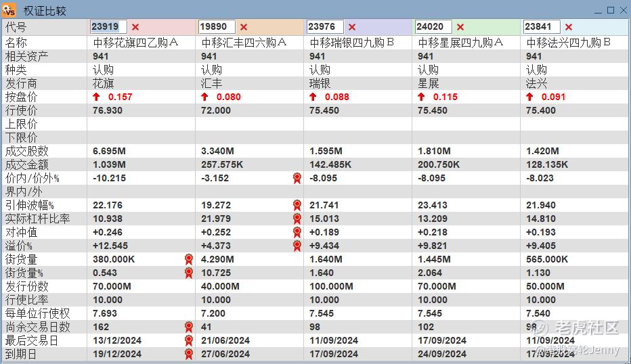Click issuer cell 法兴
Image resolution: width=631 pixels, height=364 pixels.
(x=536, y=84)
